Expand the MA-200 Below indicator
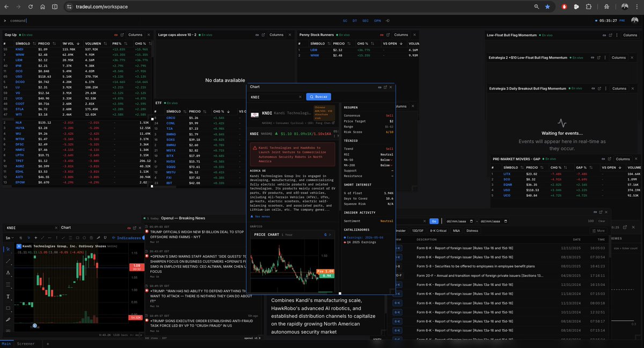The image size is (644, 348). [x=387, y=165]
